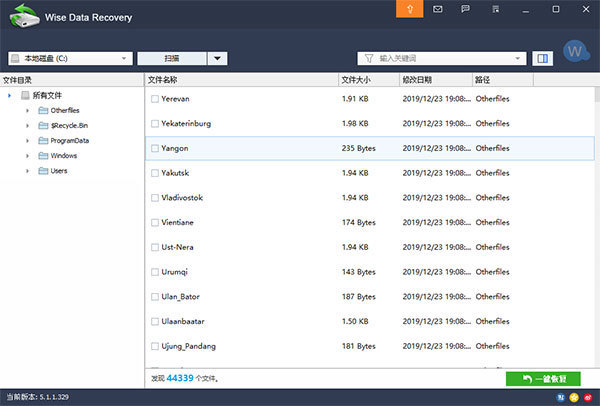The image size is (600, 406).
Task: Open the email contact icon
Action: (437, 9)
